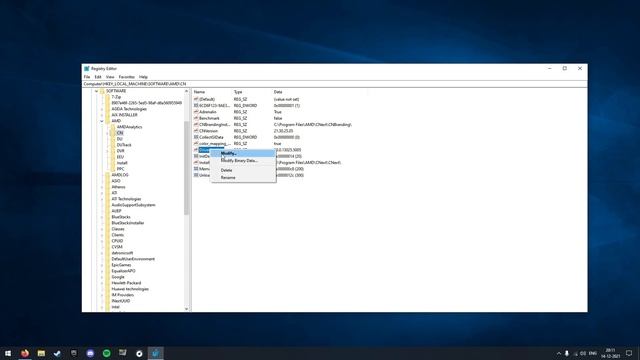Screen dimensions: 640x360
Task: Open the Favorites menu
Action: 127,77
